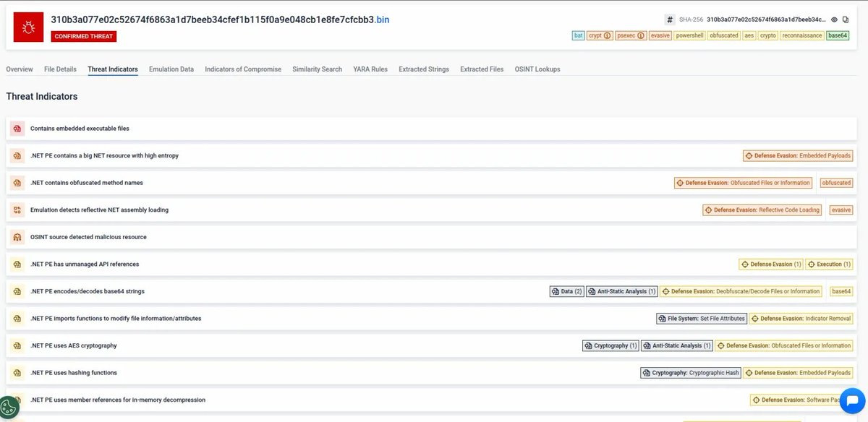Click File System: Set File Attributes badge

point(702,318)
